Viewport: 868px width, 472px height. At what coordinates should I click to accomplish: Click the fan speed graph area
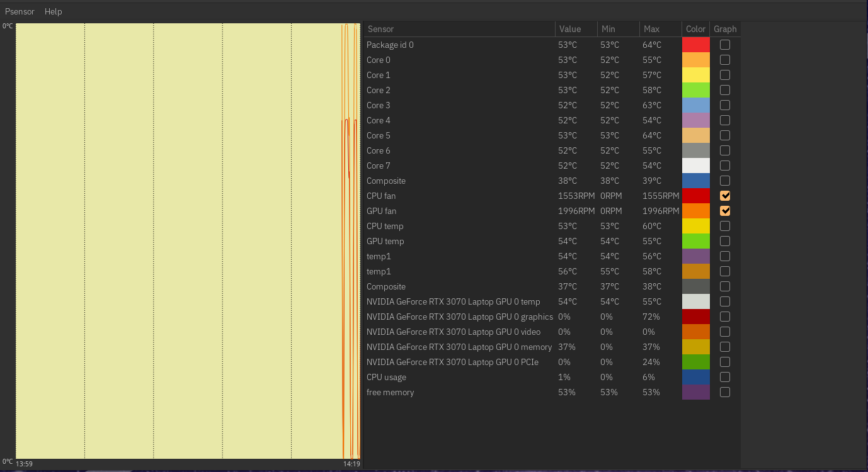pos(188,241)
